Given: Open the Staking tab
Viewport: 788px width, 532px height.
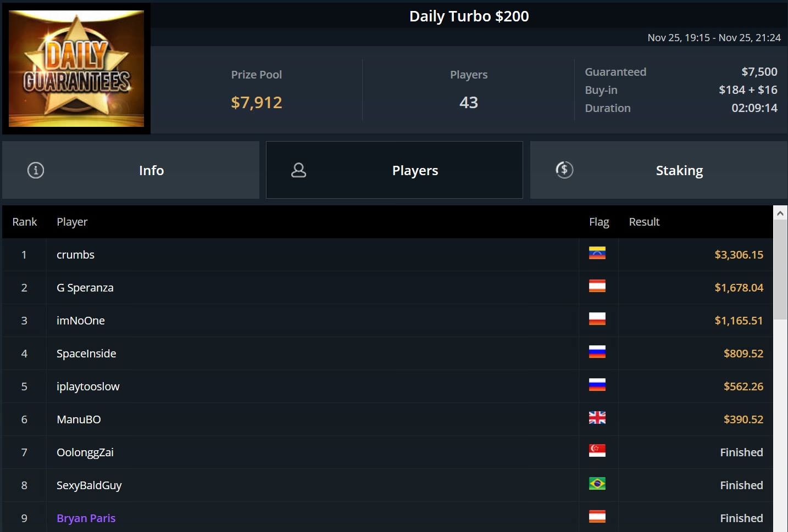Looking at the screenshot, I should 658,170.
